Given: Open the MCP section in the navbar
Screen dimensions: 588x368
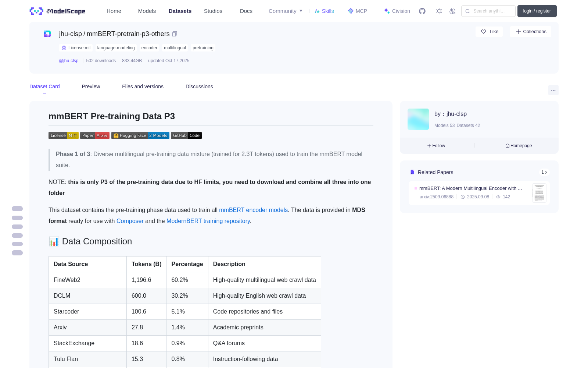Looking at the screenshot, I should pos(358,11).
